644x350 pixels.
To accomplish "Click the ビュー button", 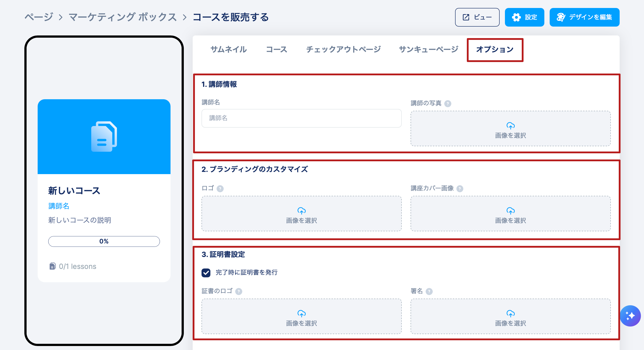I will (477, 17).
